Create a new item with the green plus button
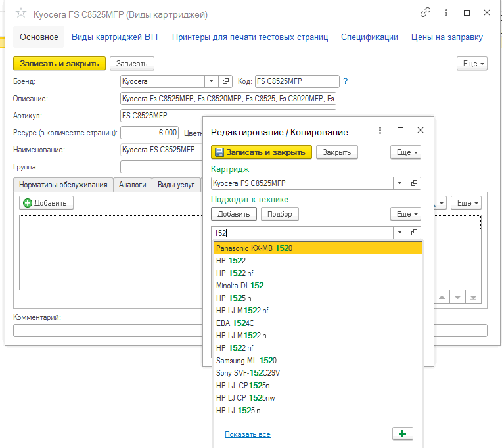 click(402, 434)
